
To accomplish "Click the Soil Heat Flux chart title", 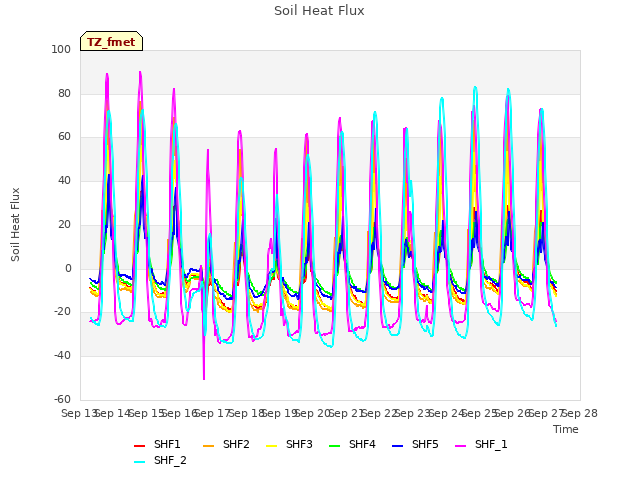I will pos(319,11).
